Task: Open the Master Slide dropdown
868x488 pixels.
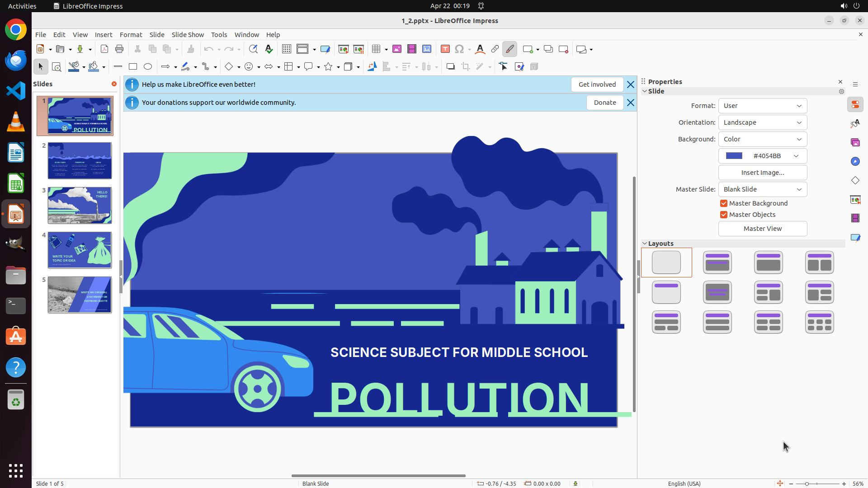Action: click(762, 189)
